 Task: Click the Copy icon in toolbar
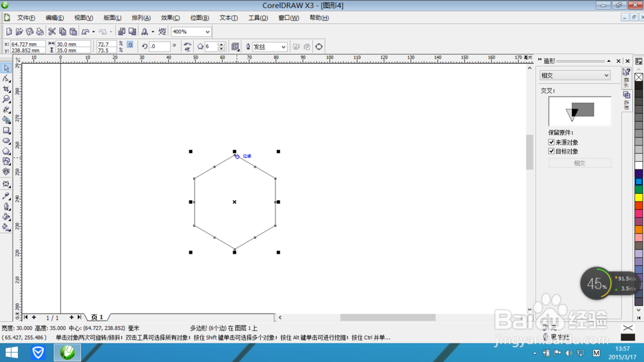click(x=62, y=32)
